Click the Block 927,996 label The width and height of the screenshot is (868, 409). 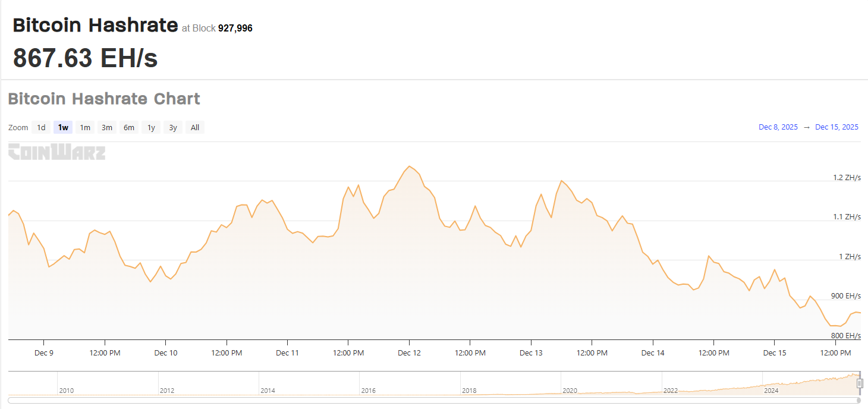[x=217, y=28]
